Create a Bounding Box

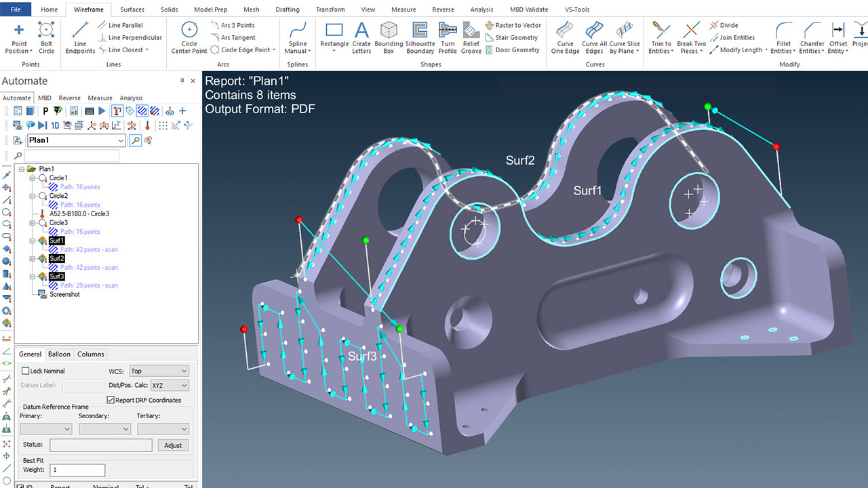point(389,39)
